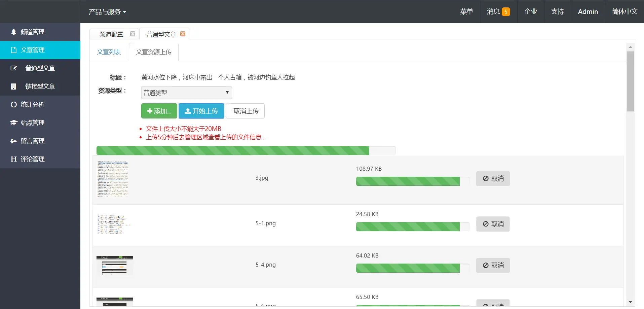
Task: Click the 5-1.png thumbnail
Action: click(113, 224)
